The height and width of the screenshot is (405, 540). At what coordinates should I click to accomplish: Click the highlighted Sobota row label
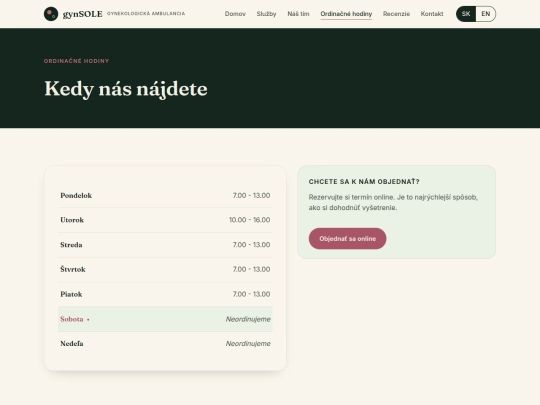(72, 319)
